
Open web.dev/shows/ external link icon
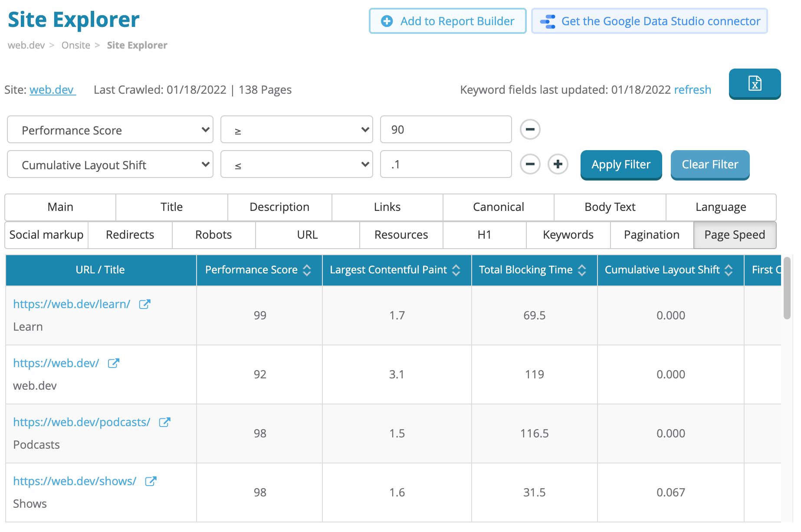(x=151, y=481)
